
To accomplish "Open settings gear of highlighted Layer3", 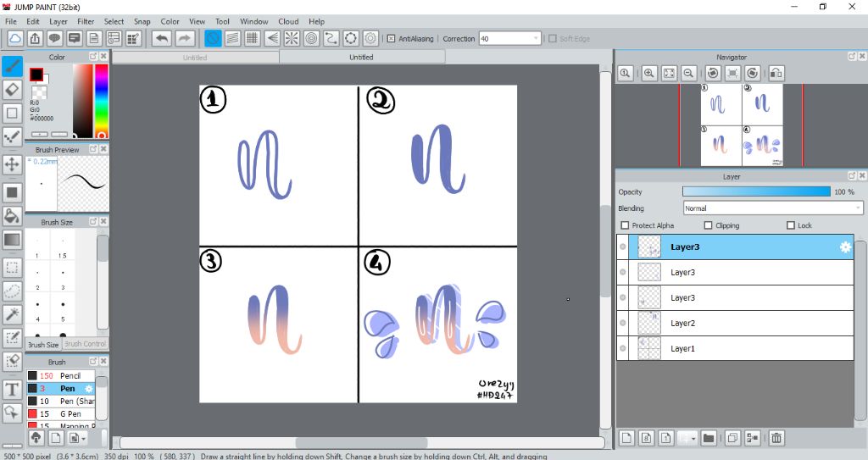I will point(845,247).
